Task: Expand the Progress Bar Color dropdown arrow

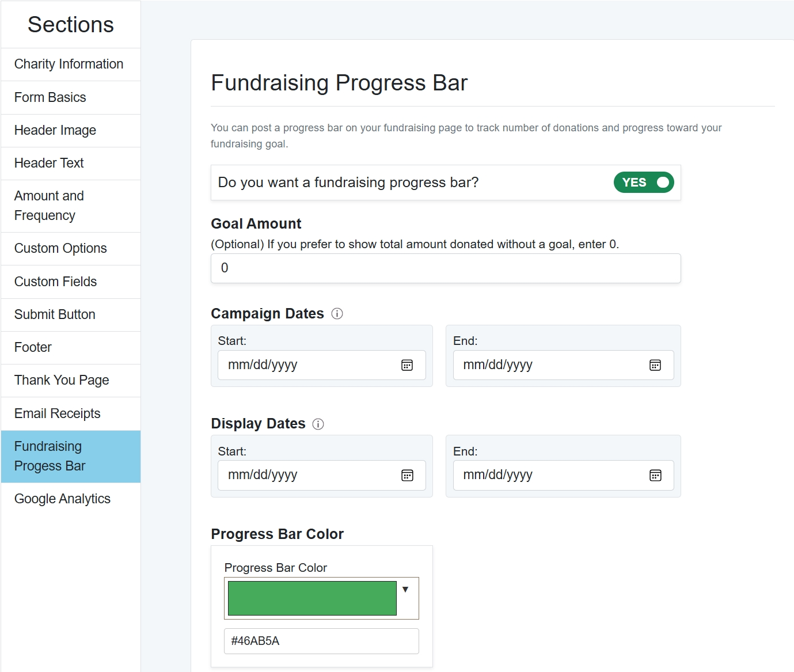Action: (405, 590)
